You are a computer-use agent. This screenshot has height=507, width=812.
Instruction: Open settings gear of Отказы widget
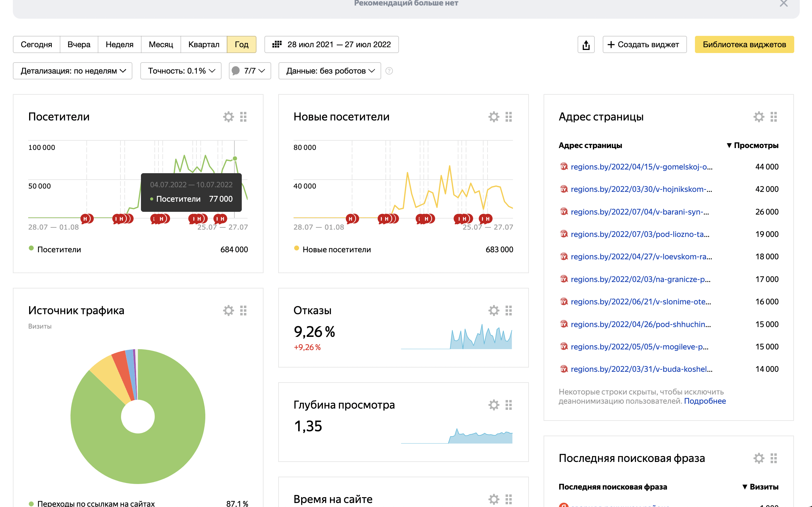point(494,311)
